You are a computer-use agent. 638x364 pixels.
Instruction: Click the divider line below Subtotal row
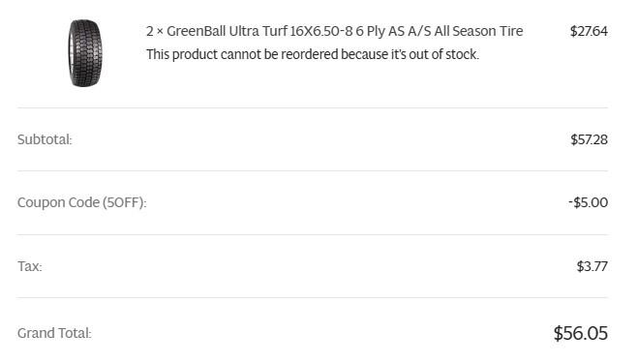[313, 171]
